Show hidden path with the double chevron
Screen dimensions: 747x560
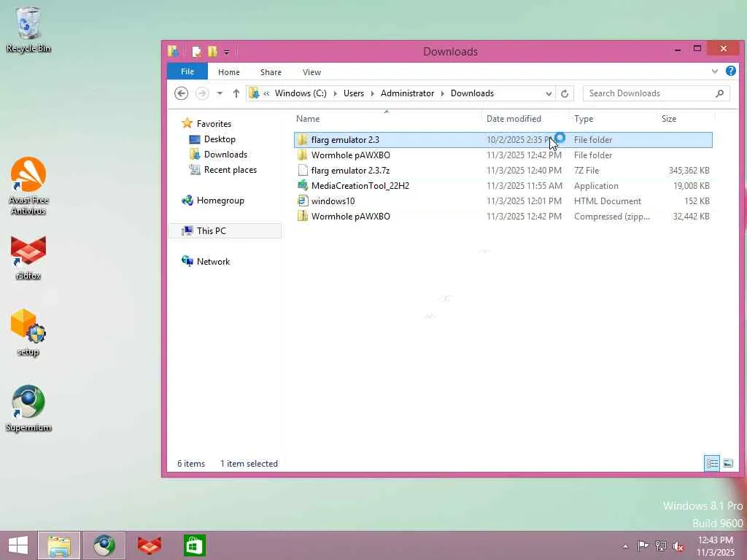[x=266, y=93]
